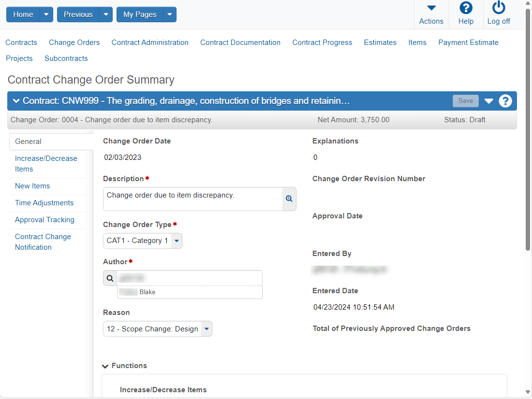Go to Contract Documentation menu link
This screenshot has height=399, width=532.
tap(240, 43)
